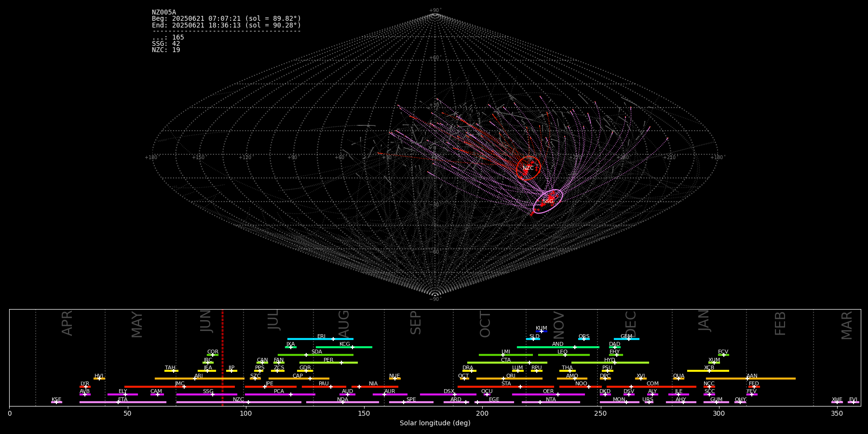
Task: Click the '...: 165' count line
Action: click(168, 38)
